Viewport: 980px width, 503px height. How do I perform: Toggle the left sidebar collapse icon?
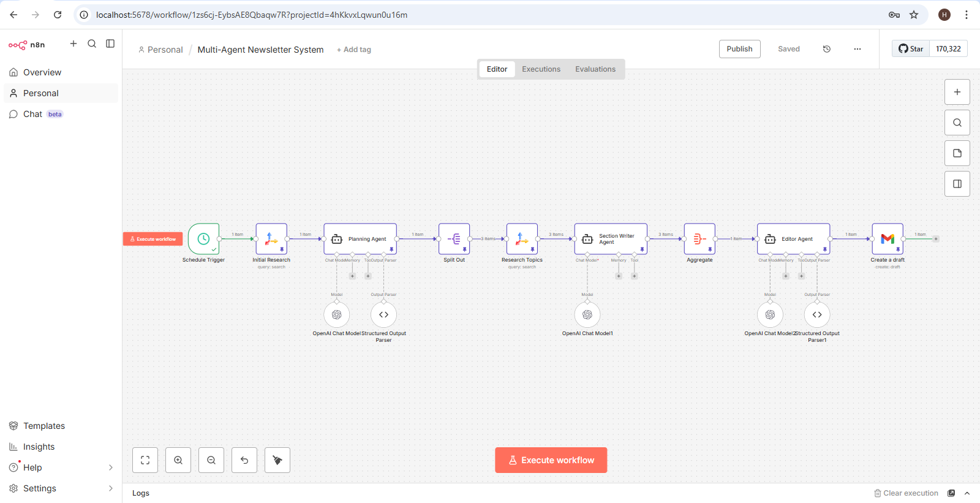(x=110, y=43)
